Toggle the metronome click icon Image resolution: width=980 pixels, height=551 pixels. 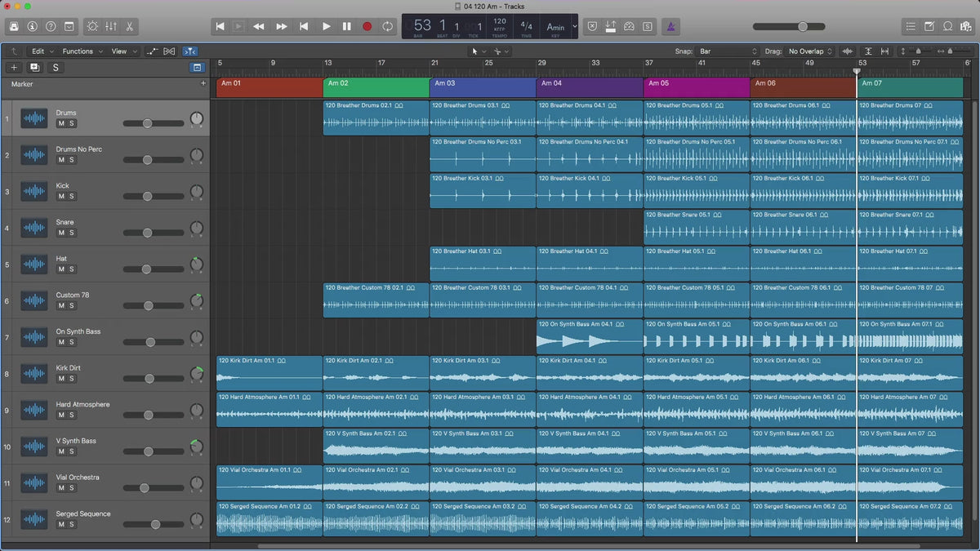click(670, 26)
